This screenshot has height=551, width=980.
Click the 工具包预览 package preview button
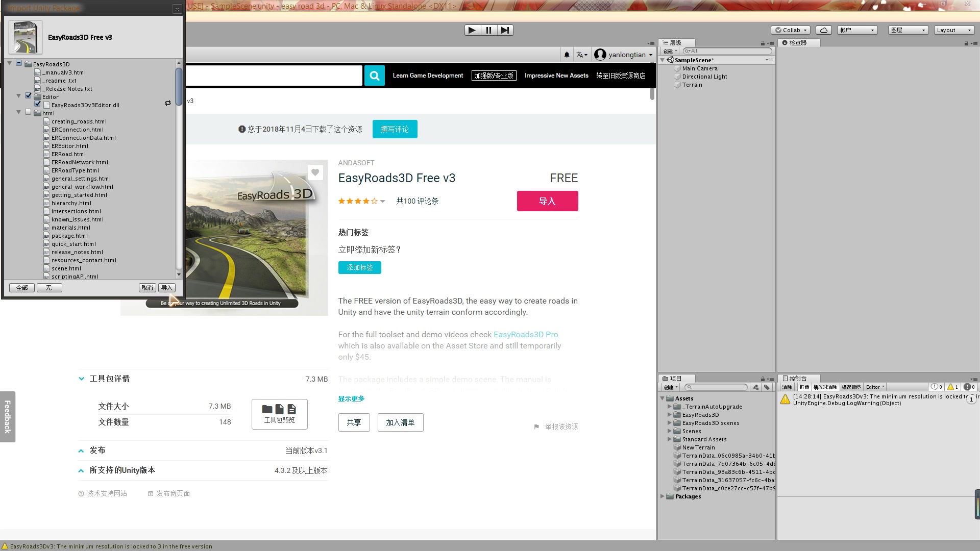pyautogui.click(x=279, y=414)
